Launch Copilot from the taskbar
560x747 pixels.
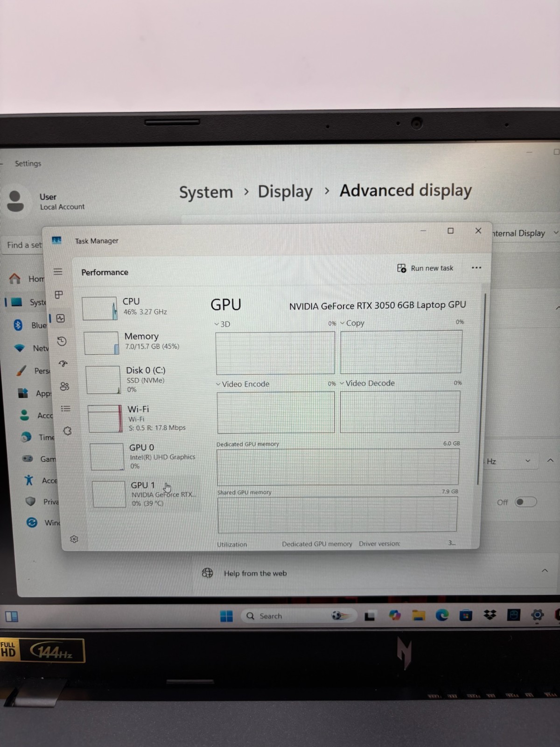pos(395,615)
